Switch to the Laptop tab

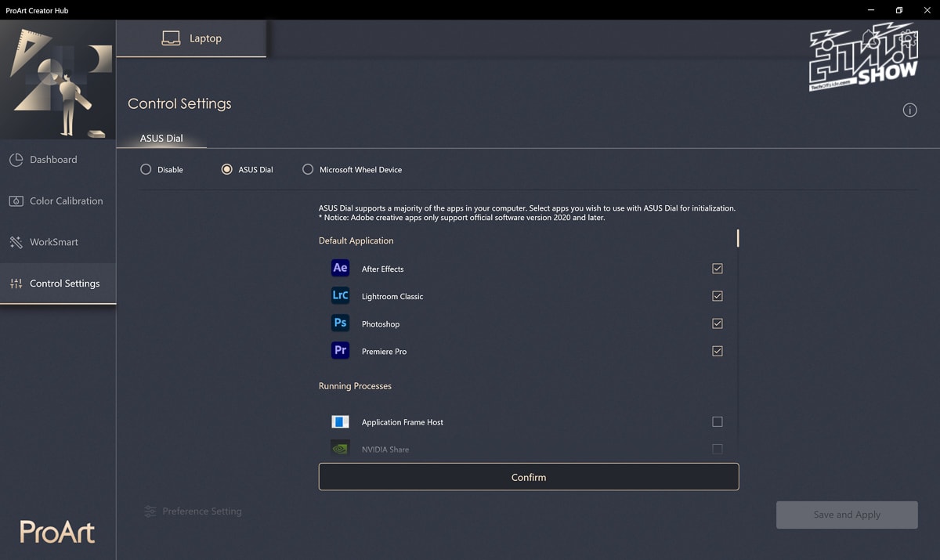click(x=191, y=38)
